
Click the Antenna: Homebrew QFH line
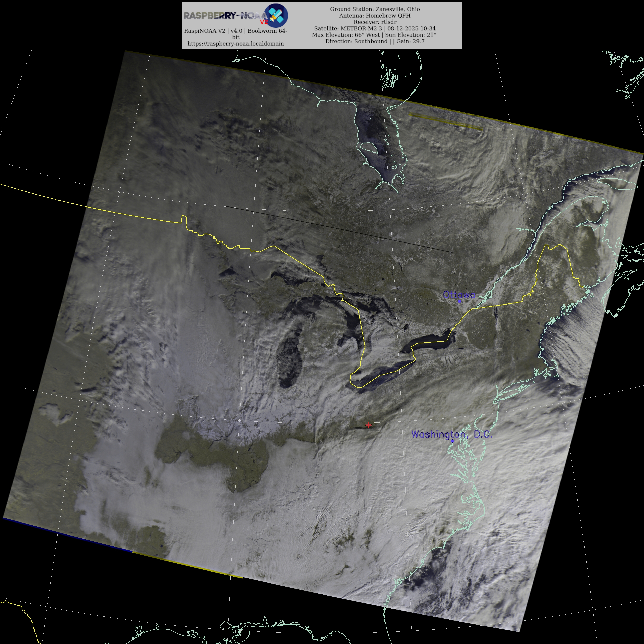pos(375,15)
